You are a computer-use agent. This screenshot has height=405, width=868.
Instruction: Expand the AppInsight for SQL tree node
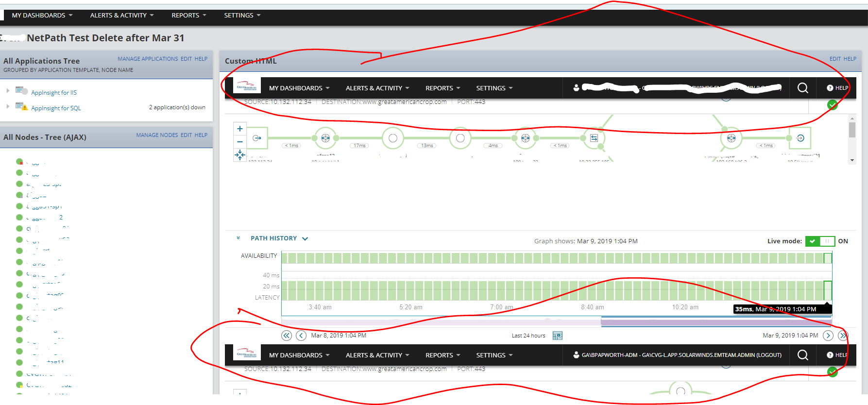tap(8, 106)
